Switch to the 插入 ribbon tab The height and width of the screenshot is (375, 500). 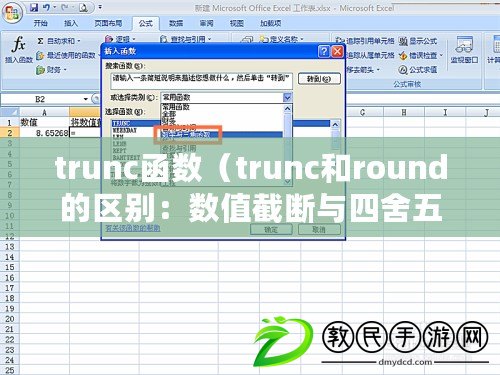pos(71,23)
